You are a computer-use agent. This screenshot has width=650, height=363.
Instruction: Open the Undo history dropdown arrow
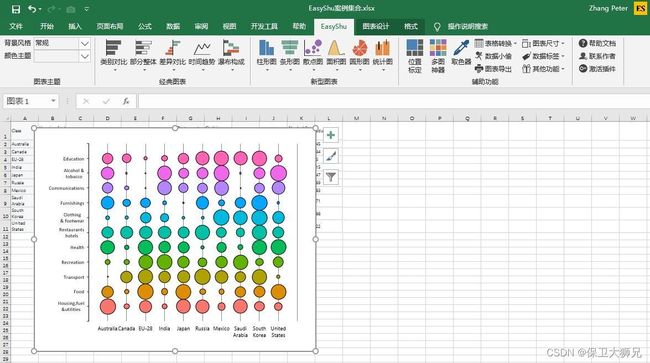click(x=40, y=9)
